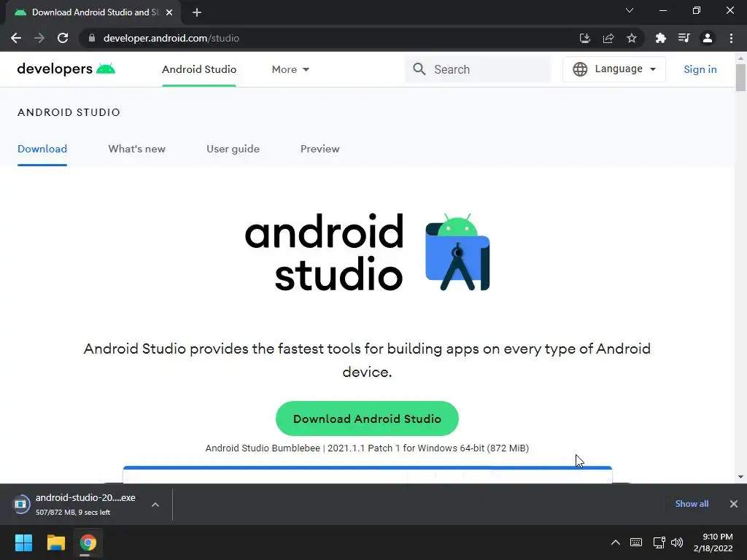Click the Android developers logo
747x560 pixels.
pos(66,69)
